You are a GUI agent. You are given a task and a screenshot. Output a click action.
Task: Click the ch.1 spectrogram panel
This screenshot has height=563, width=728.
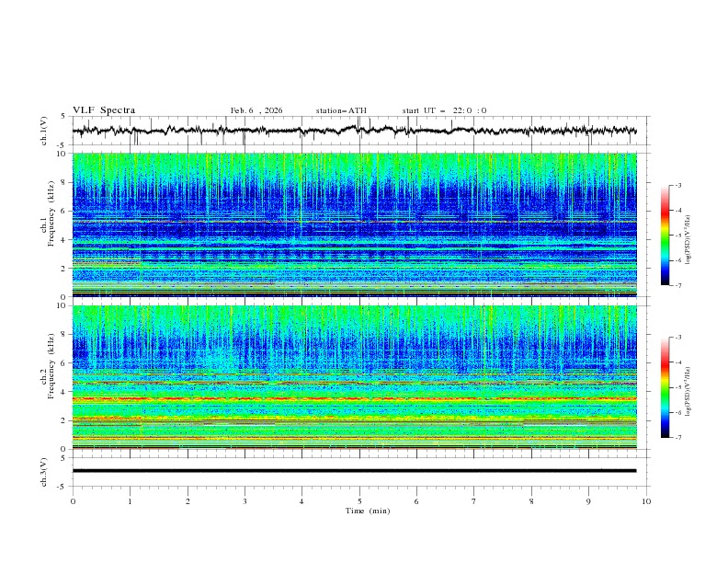354,224
